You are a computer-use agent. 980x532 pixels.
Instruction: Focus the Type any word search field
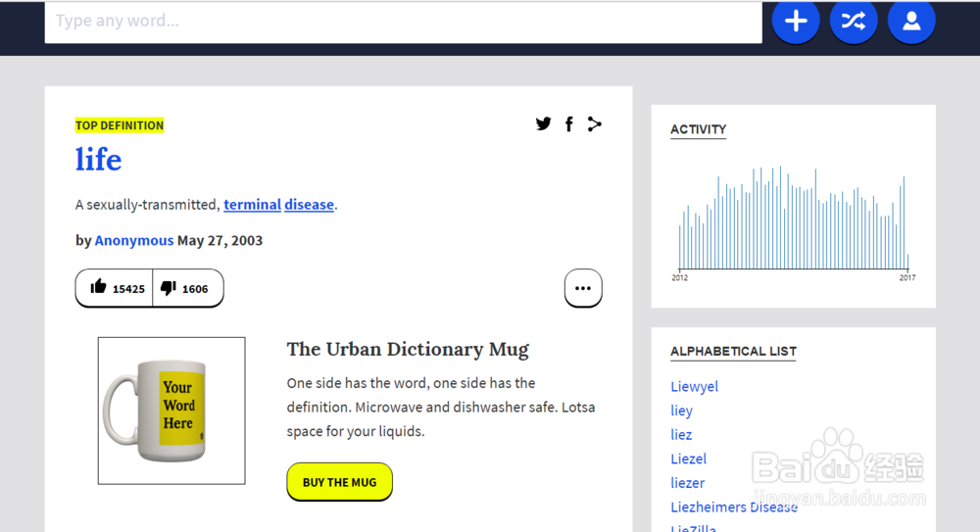pos(403,21)
